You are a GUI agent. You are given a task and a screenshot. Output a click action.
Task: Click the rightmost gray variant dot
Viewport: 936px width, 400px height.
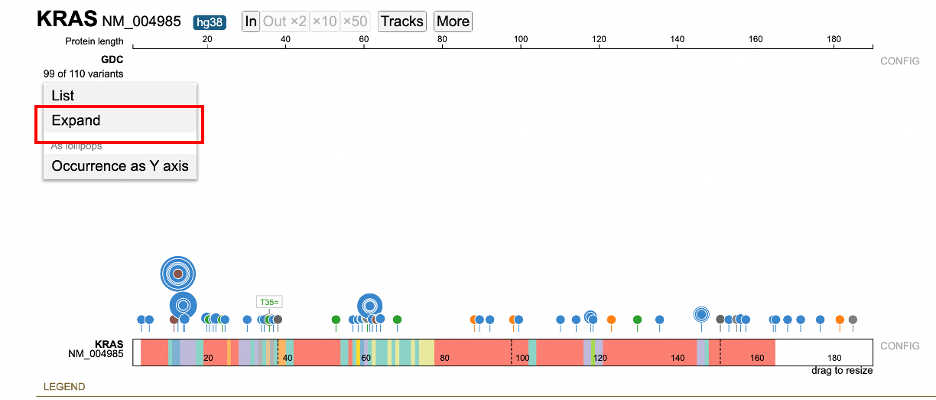tap(853, 320)
